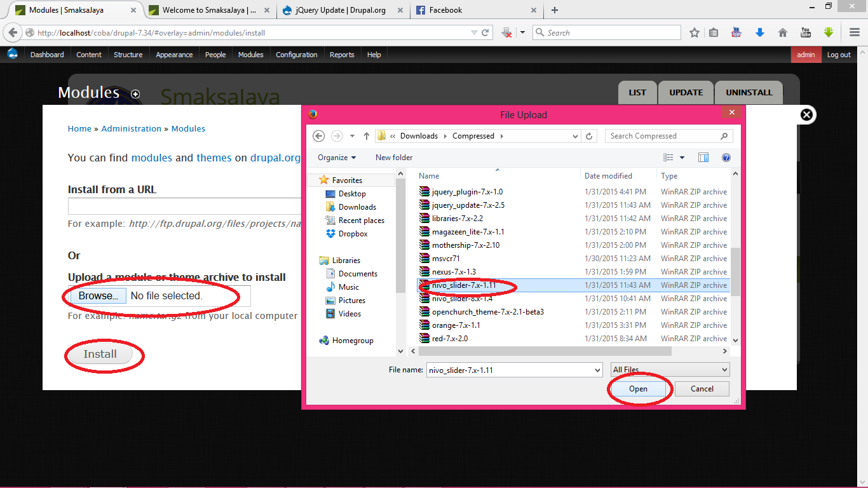
Task: Close the Drupal overlay with X icon
Action: 806,114
